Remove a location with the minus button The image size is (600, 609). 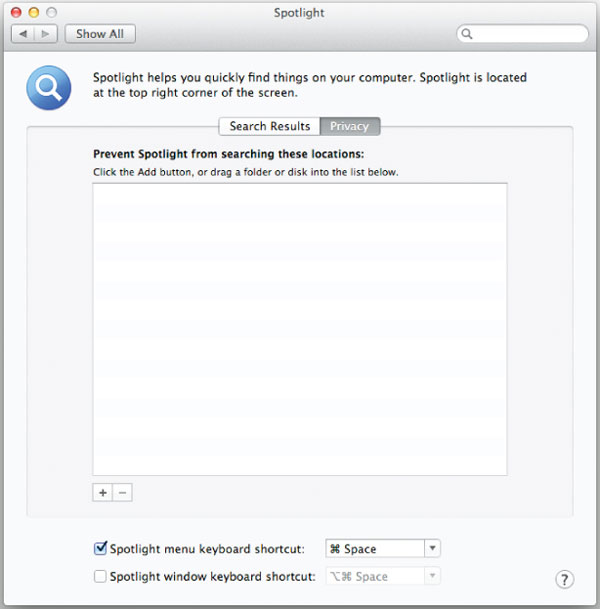122,492
